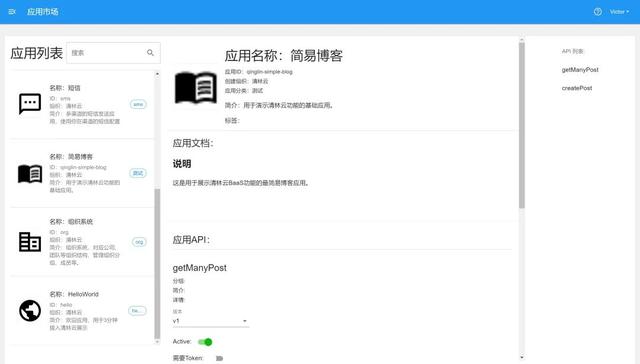Click the 名称: 短信 row text
Viewport: 640px width, 364px height.
(x=65, y=88)
